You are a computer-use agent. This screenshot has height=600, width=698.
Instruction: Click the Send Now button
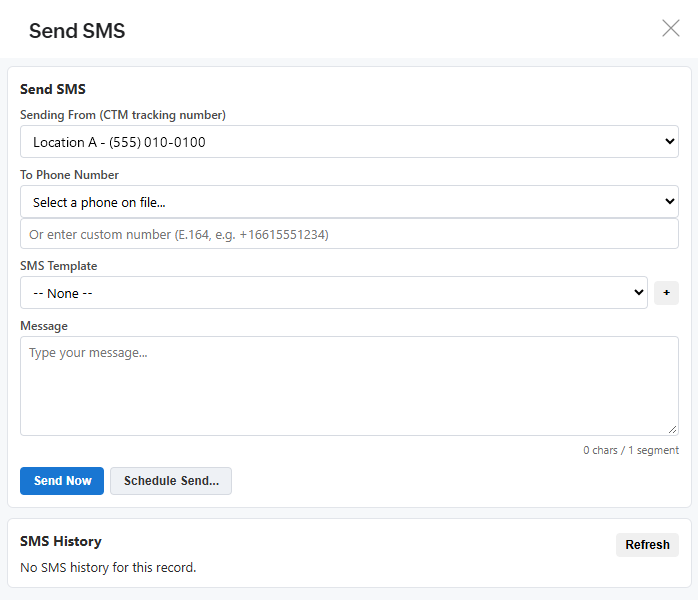pyautogui.click(x=62, y=481)
